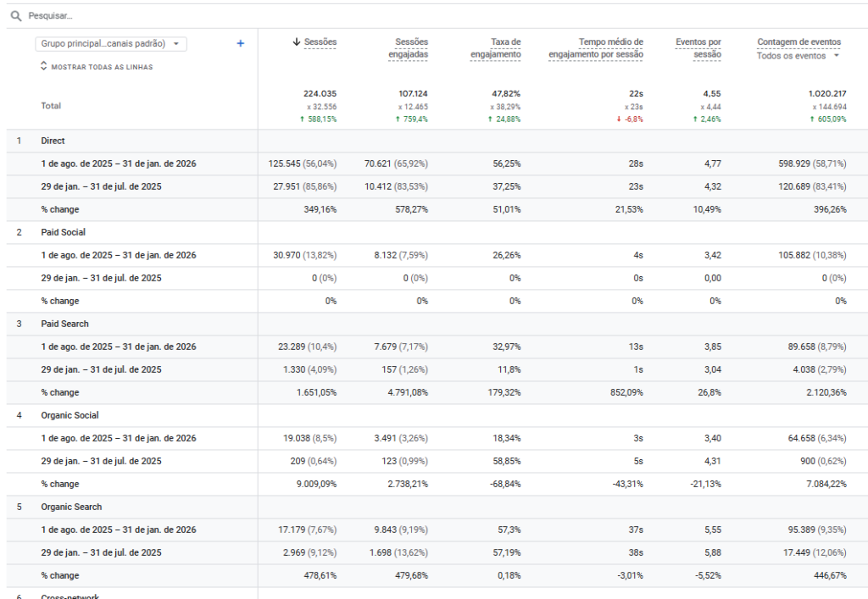The width and height of the screenshot is (868, 599).
Task: Click Direct events per session 4,77
Action: [x=712, y=164]
